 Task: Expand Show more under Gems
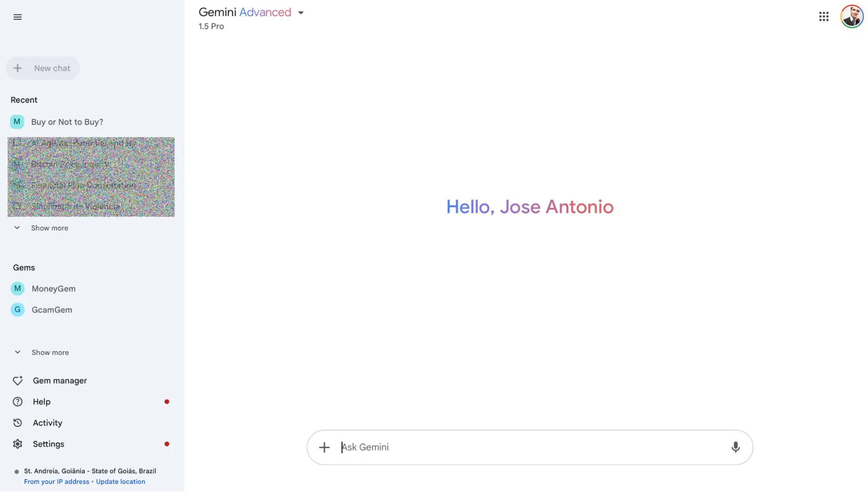50,352
